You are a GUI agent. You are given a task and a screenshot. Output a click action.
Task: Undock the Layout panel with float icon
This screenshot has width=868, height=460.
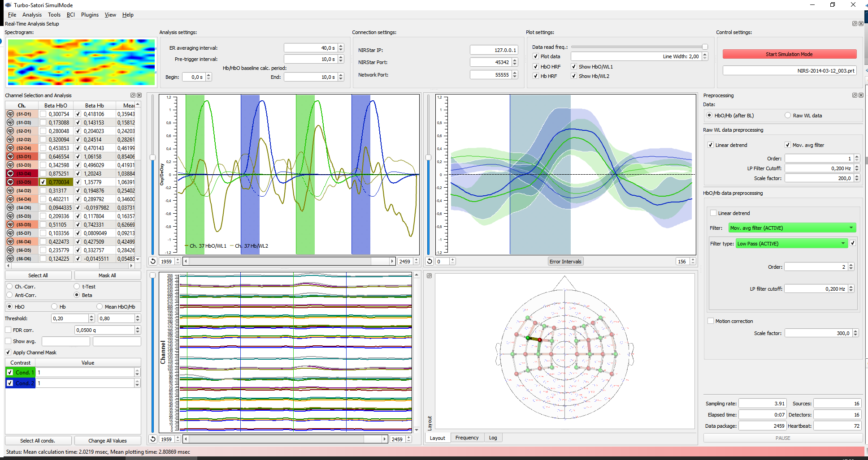(x=429, y=276)
